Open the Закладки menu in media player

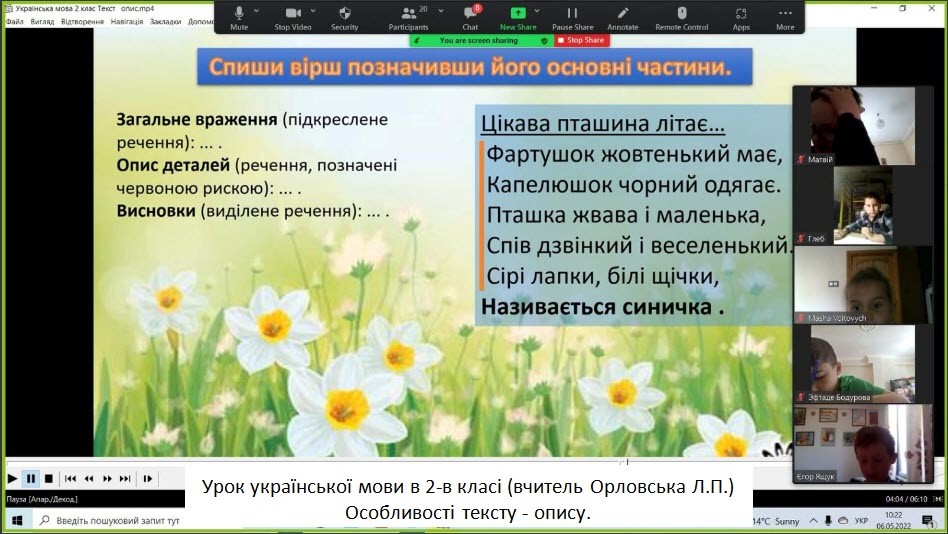point(165,21)
